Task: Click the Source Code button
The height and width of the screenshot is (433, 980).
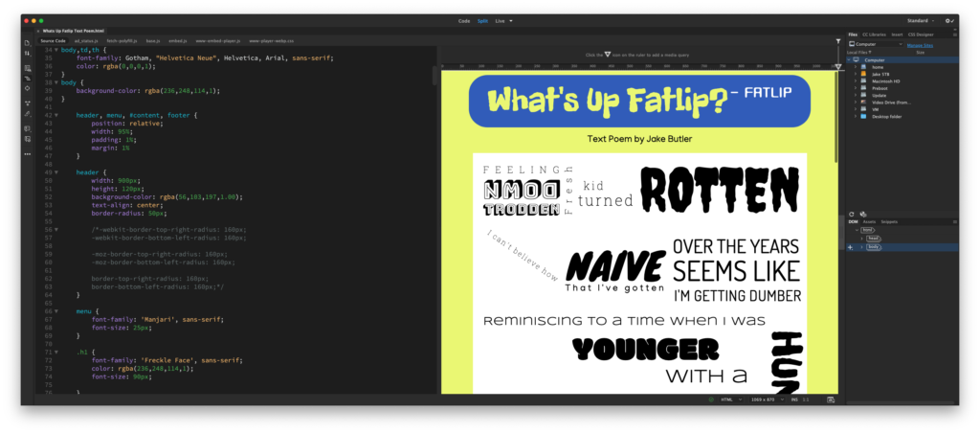Action: click(x=53, y=41)
